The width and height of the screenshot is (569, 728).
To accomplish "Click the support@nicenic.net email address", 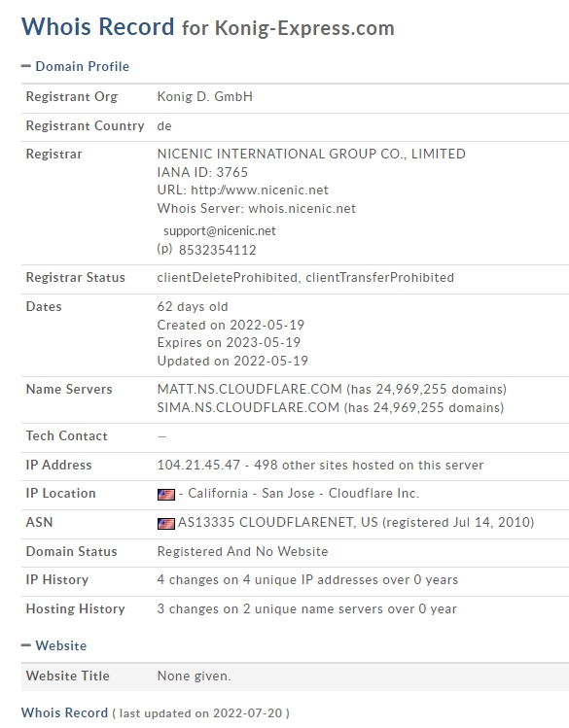I will (220, 230).
